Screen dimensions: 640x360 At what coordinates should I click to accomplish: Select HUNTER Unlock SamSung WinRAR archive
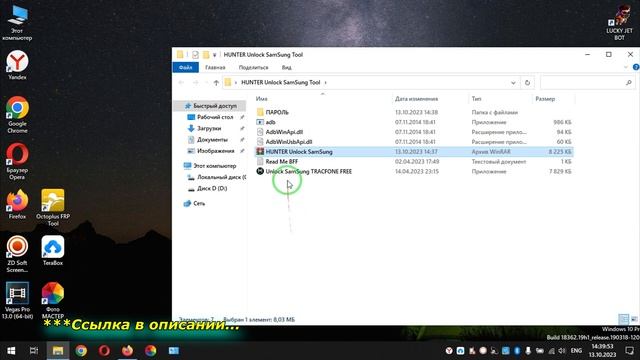414,152
